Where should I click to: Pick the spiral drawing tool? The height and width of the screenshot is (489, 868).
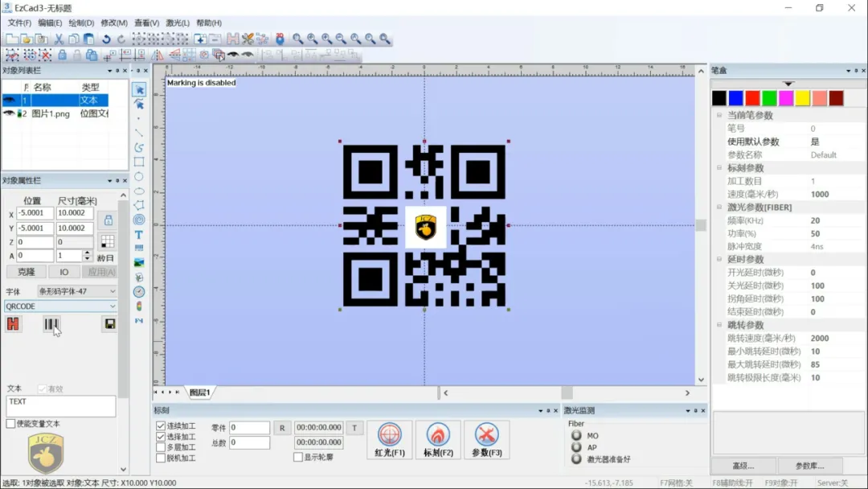[x=139, y=220]
